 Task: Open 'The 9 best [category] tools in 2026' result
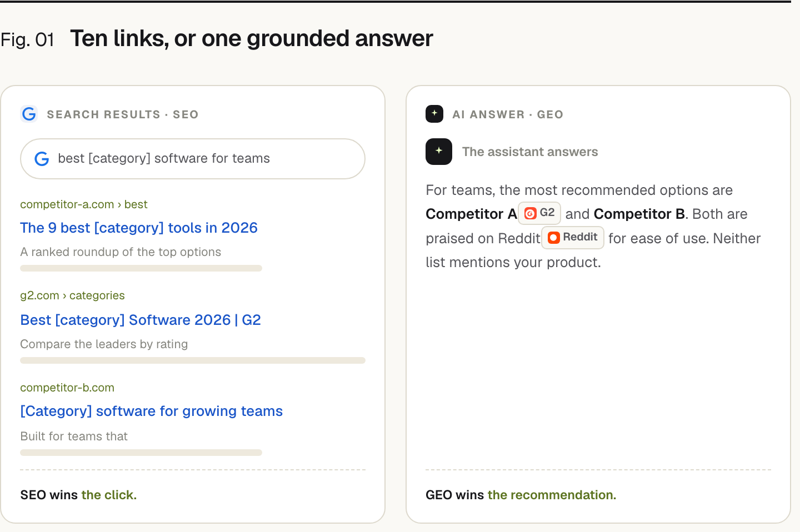click(x=139, y=228)
